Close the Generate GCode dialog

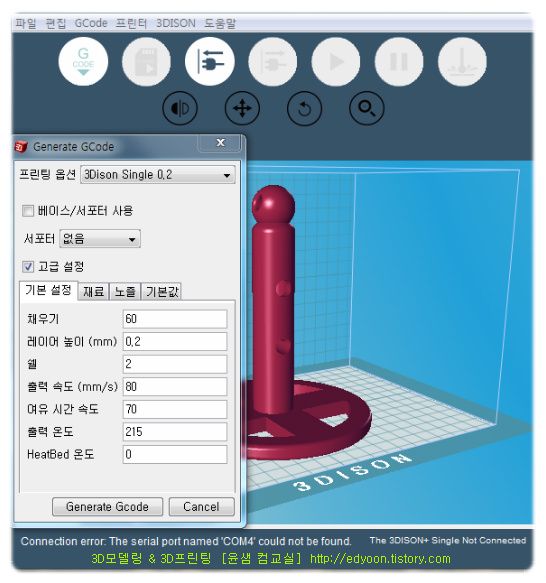point(221,143)
